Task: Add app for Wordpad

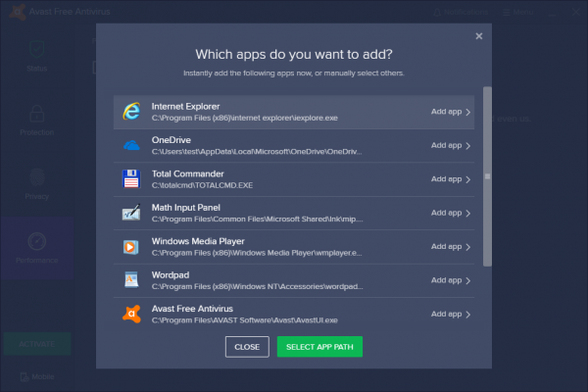Action: click(x=451, y=280)
